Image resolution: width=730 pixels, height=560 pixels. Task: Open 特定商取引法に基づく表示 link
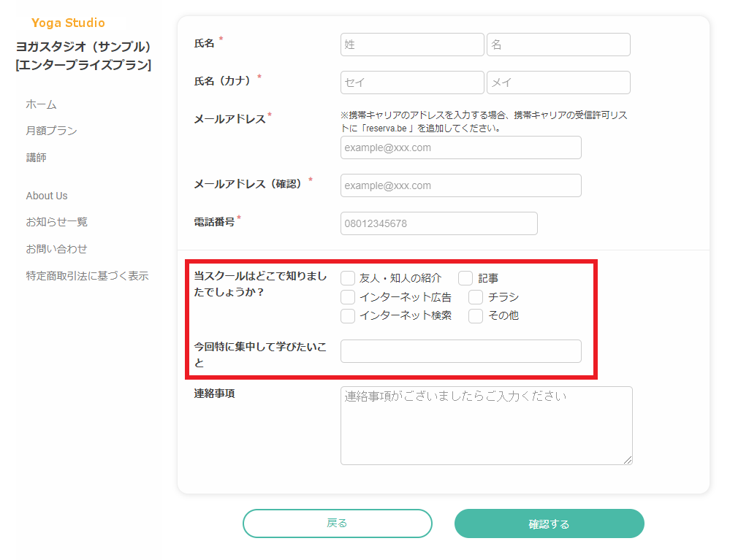click(87, 276)
